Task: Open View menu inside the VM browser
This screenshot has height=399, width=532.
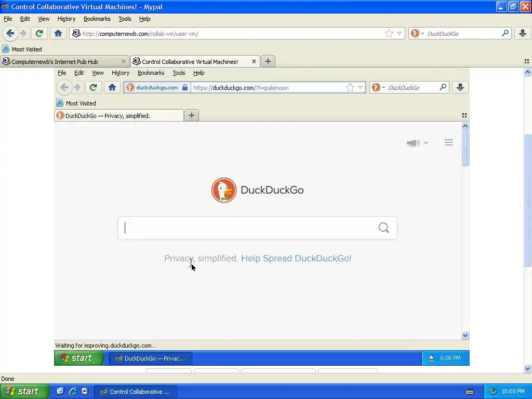Action: 98,73
